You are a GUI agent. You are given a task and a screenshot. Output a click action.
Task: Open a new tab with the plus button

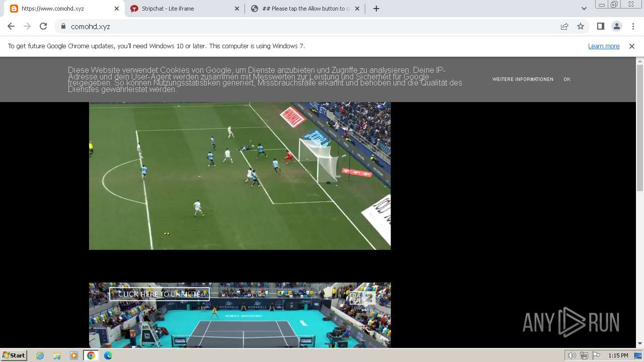(376, 9)
